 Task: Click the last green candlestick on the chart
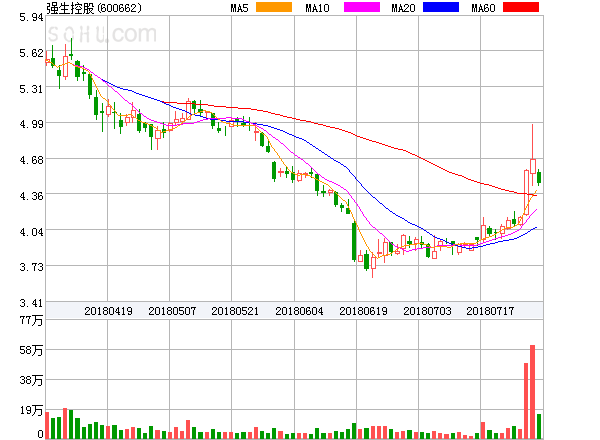539,178
